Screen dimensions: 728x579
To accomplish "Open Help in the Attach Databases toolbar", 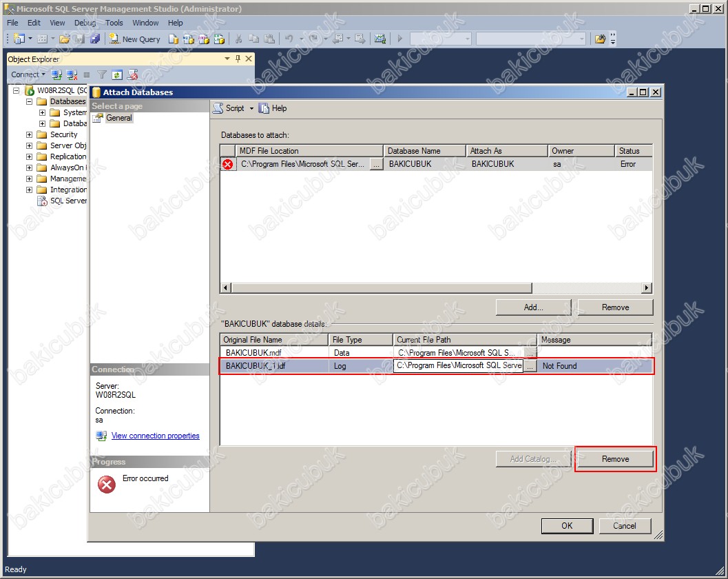I will [273, 108].
